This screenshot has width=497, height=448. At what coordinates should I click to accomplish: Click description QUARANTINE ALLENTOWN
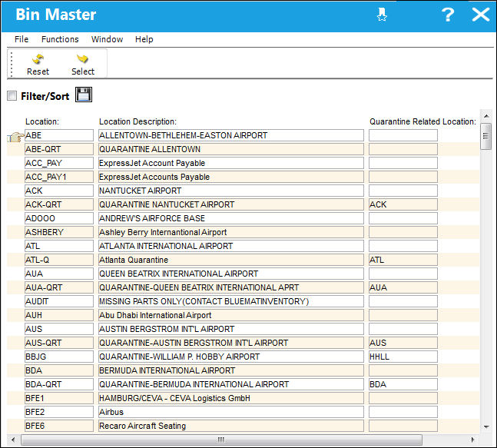(231, 149)
